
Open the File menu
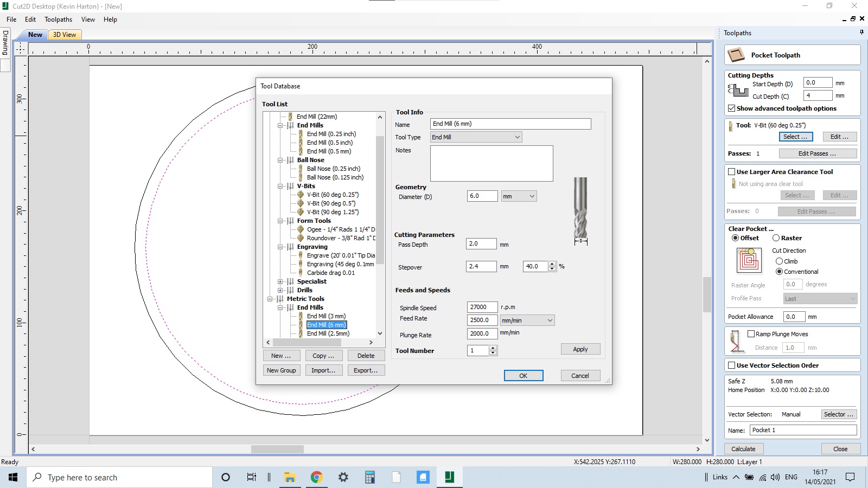click(x=11, y=20)
